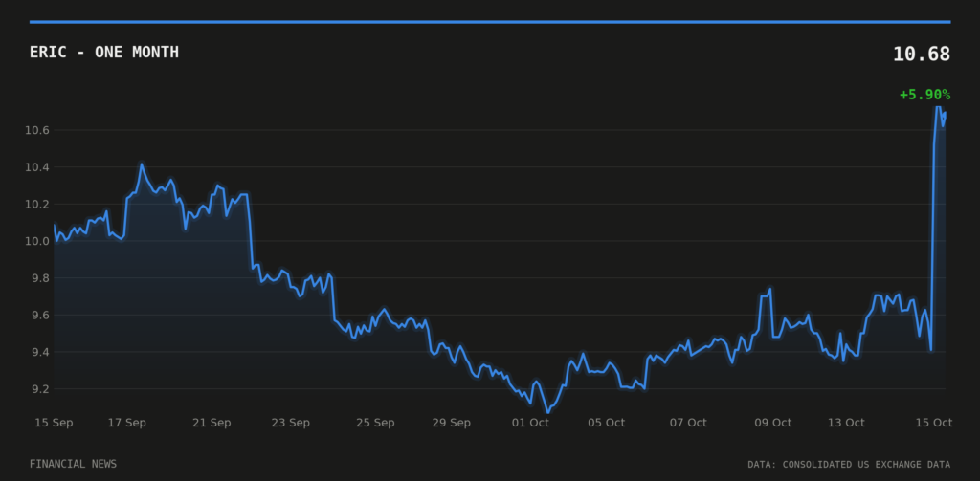Click the 9.2 y-axis label
This screenshot has height=481, width=980.
[x=39, y=389]
